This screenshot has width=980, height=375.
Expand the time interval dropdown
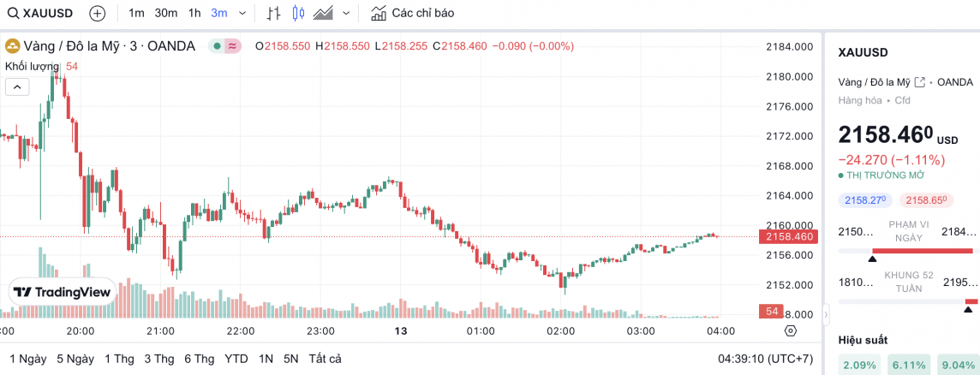point(242,13)
